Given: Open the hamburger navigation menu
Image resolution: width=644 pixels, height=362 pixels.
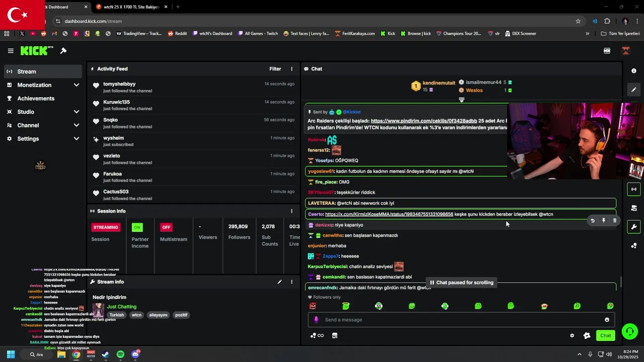Looking at the screenshot, I should click(11, 51).
